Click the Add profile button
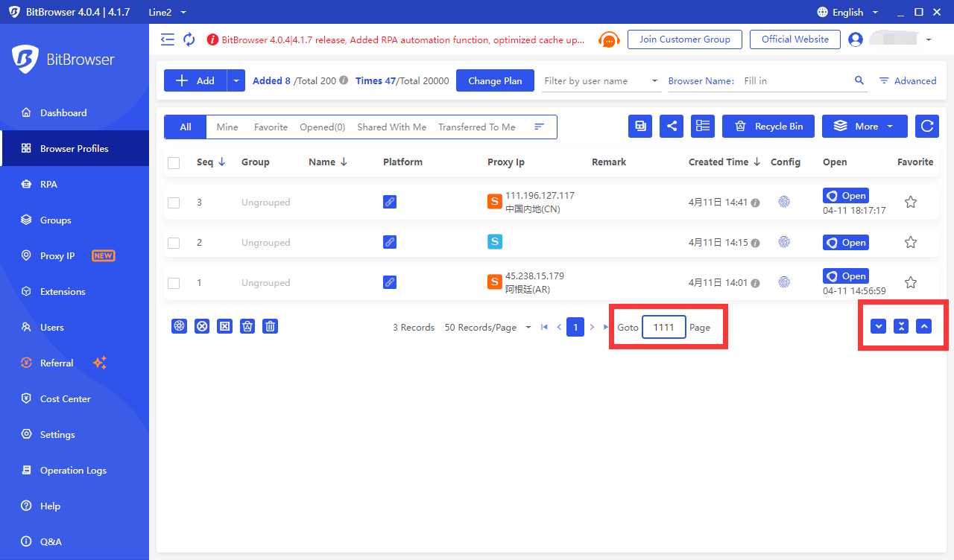This screenshot has height=560, width=954. tap(197, 80)
